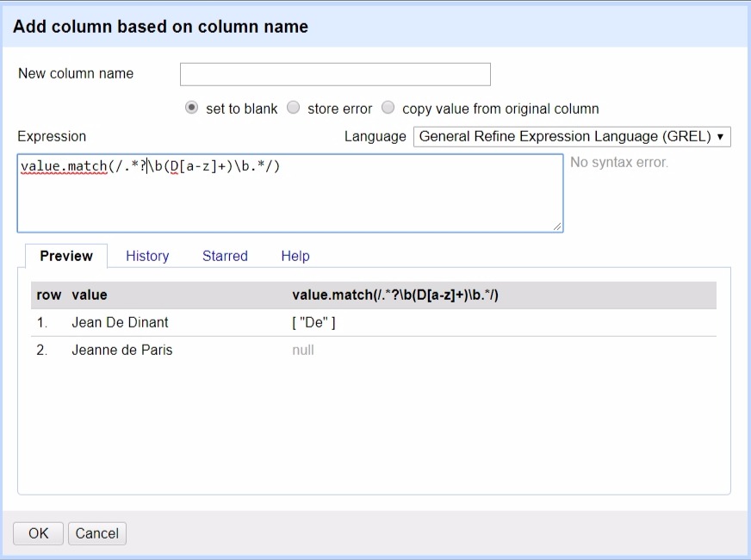Open the Starred tab

tap(225, 256)
